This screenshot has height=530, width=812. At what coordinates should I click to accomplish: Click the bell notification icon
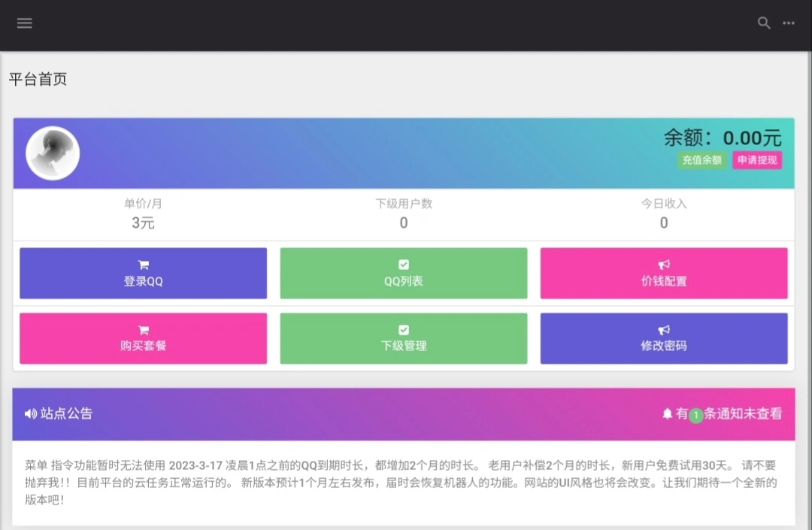[x=668, y=413]
